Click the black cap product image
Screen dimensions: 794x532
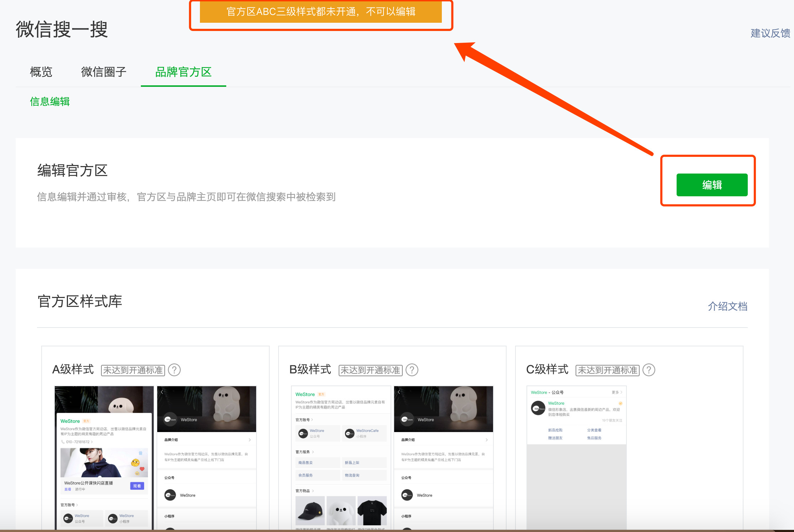pyautogui.click(x=310, y=511)
